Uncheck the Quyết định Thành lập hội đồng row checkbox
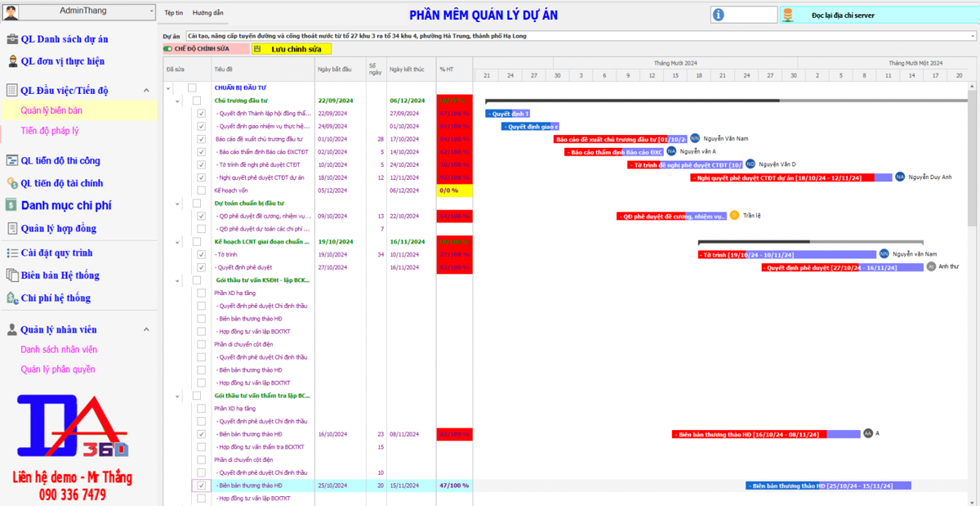The width and height of the screenshot is (980, 506). pyautogui.click(x=202, y=114)
